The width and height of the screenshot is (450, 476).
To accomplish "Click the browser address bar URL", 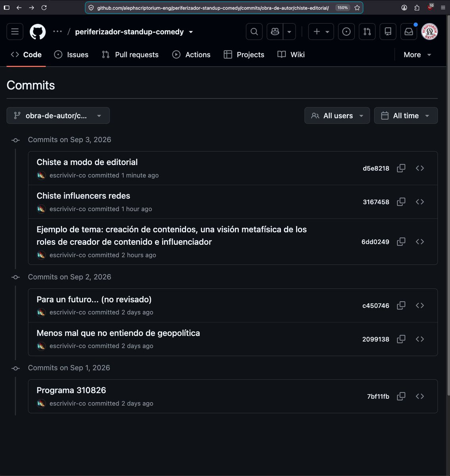I will pyautogui.click(x=213, y=8).
